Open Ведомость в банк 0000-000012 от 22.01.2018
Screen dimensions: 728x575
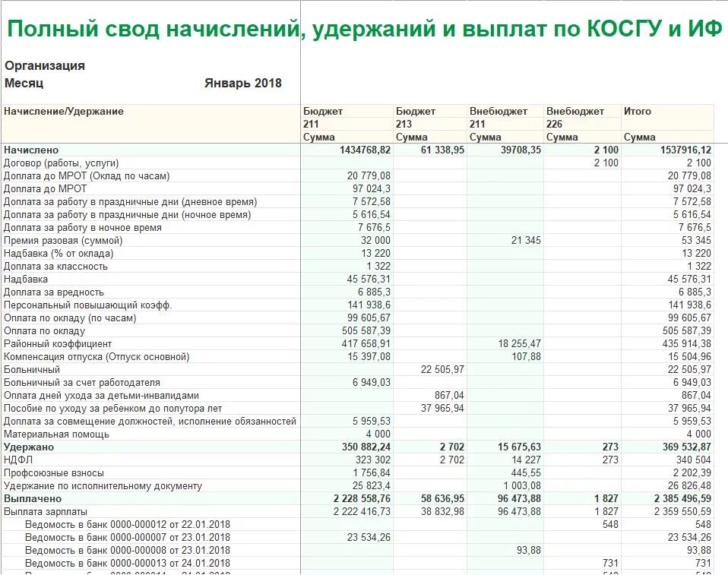129,524
